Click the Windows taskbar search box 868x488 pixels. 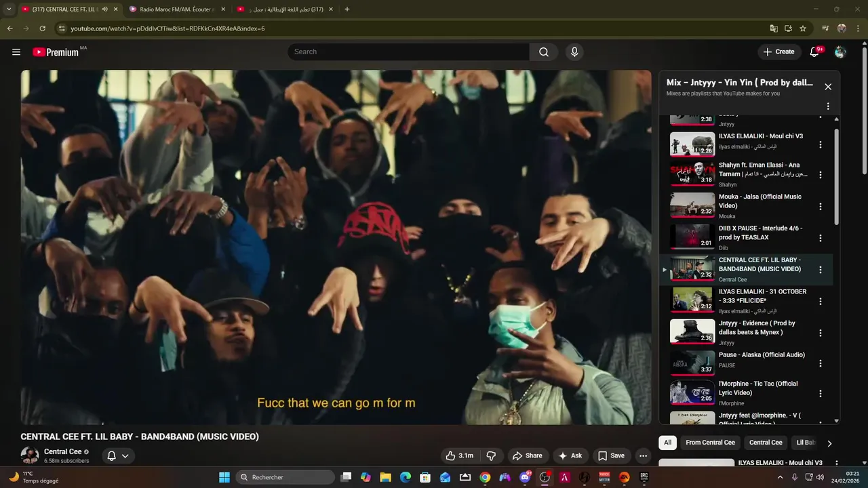pyautogui.click(x=285, y=477)
